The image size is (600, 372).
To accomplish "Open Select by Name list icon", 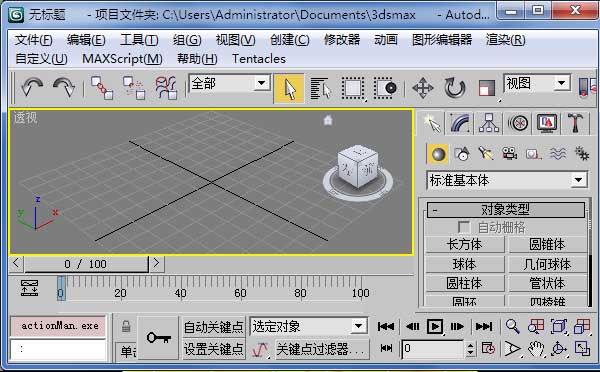I will (320, 88).
